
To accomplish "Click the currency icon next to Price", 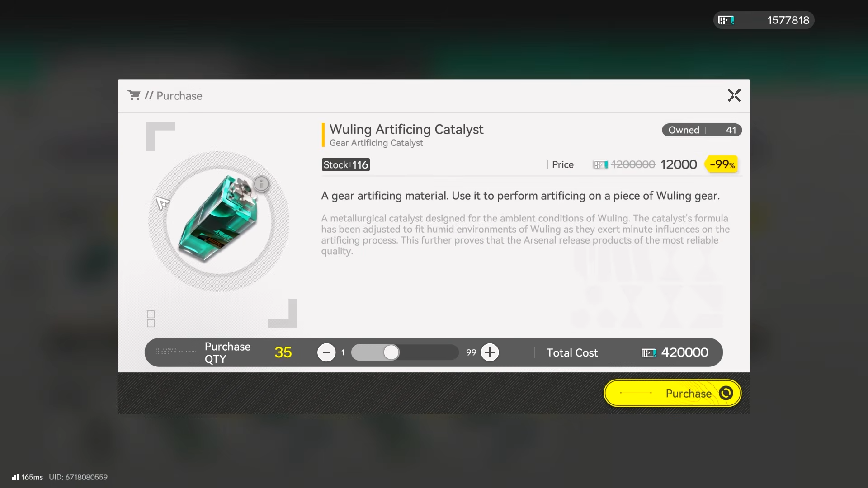I will click(x=600, y=165).
